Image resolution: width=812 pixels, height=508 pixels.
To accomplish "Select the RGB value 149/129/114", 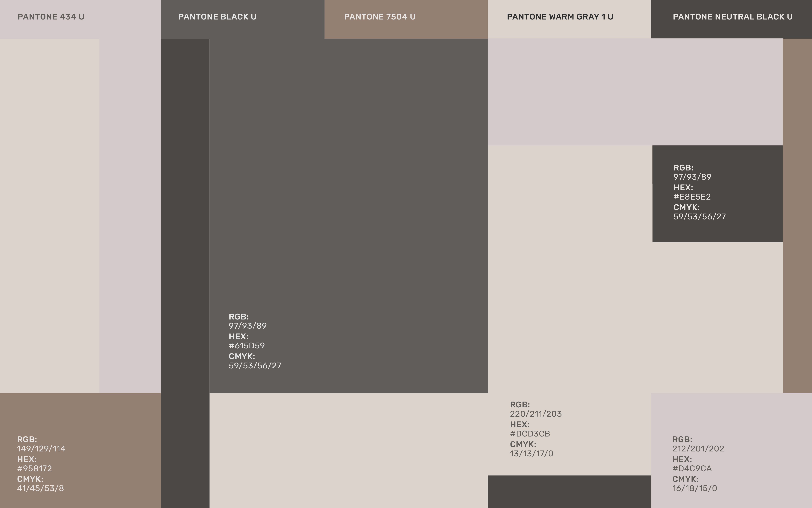I will coord(41,449).
